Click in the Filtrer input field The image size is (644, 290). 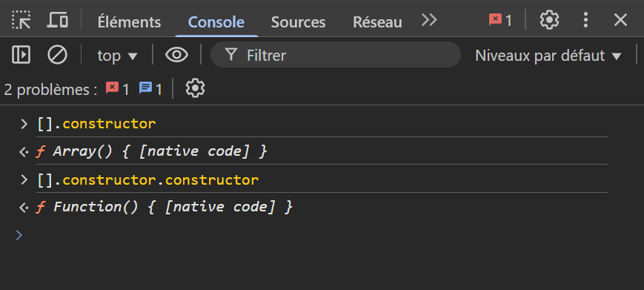(x=336, y=55)
